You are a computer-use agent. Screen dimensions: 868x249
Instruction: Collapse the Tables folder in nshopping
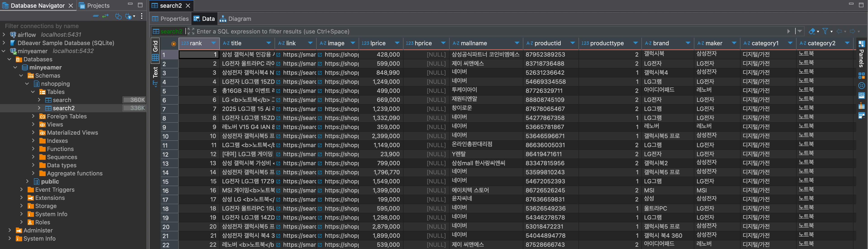(33, 92)
